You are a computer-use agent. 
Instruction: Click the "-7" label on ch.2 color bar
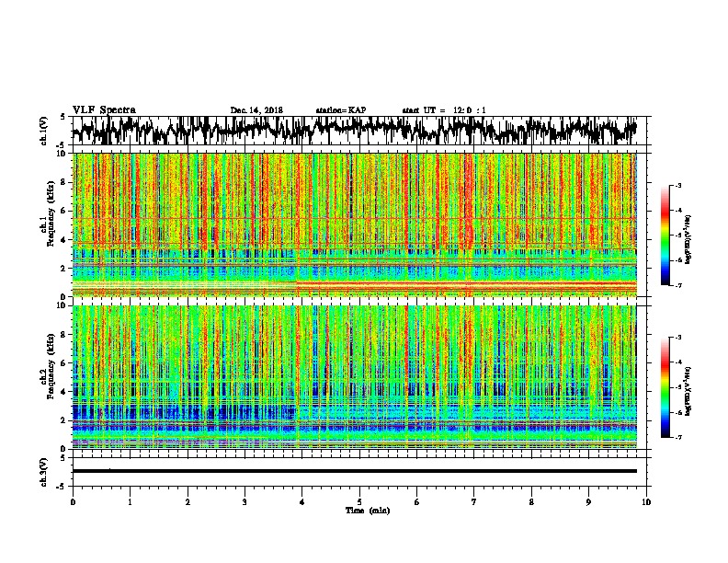coord(678,438)
